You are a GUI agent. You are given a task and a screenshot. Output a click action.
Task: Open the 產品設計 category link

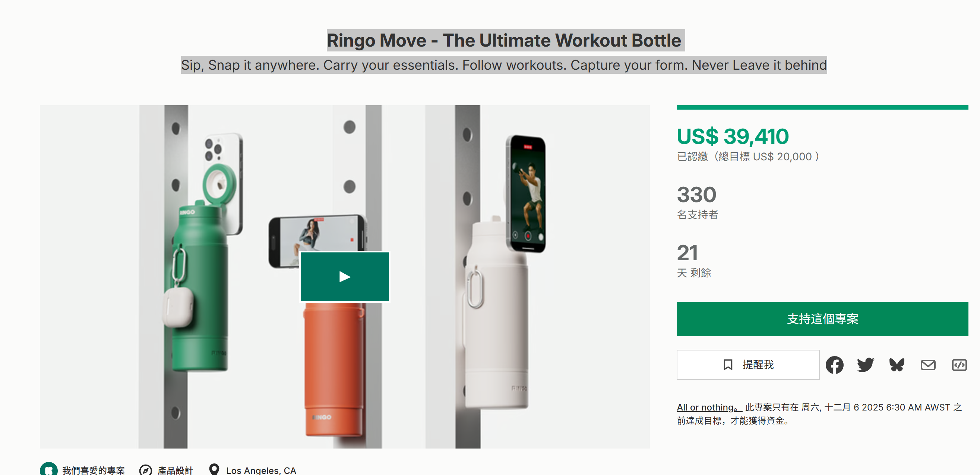point(176,470)
